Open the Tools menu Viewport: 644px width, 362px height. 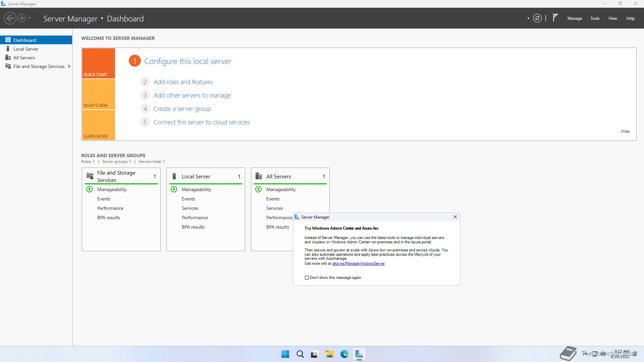tap(595, 18)
